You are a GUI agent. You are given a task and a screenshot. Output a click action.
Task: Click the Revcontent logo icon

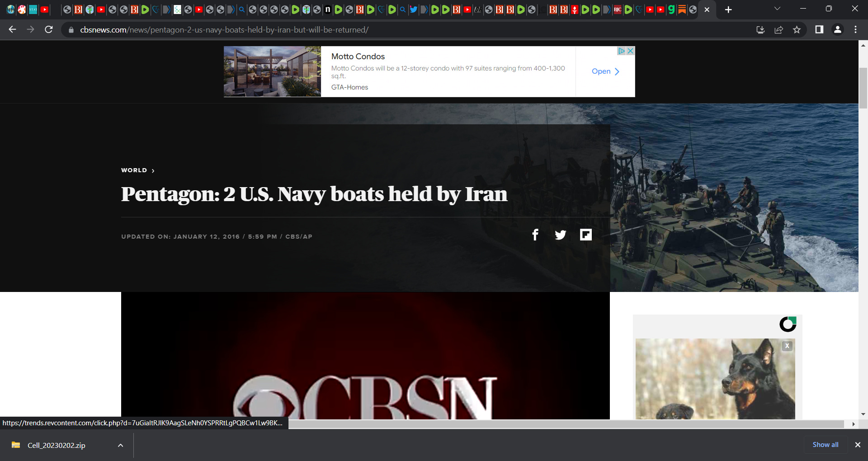(788, 324)
